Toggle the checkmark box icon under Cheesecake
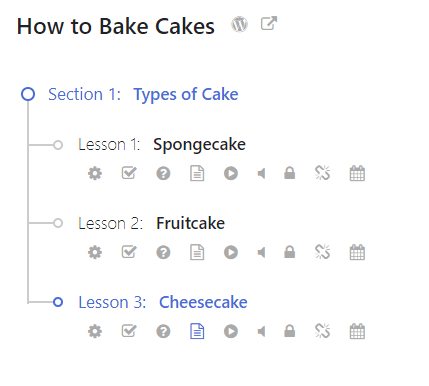Image resolution: width=429 pixels, height=386 pixels. pyautogui.click(x=129, y=331)
